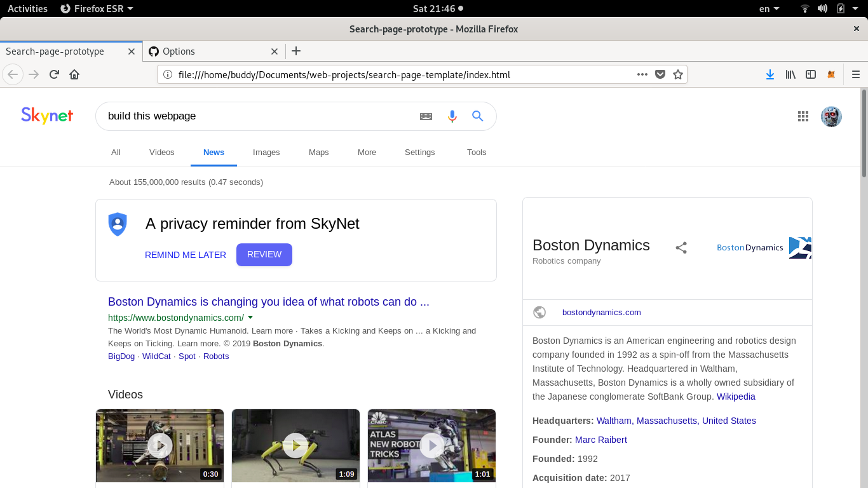The image size is (868, 488).
Task: Click the user profile avatar
Action: 831,116
